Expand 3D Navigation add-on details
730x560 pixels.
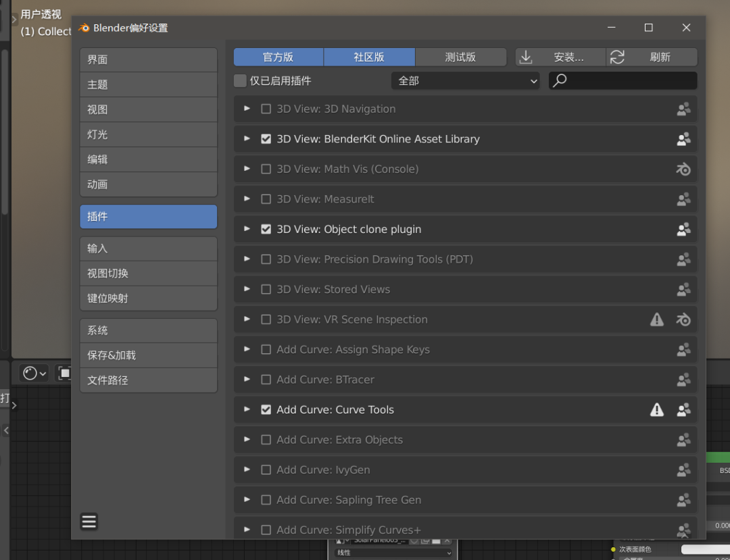pyautogui.click(x=247, y=108)
